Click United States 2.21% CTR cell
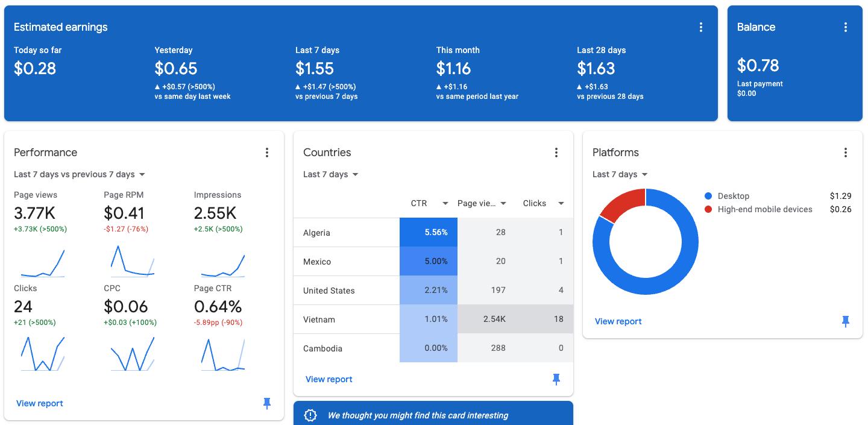The width and height of the screenshot is (868, 425). (x=429, y=290)
